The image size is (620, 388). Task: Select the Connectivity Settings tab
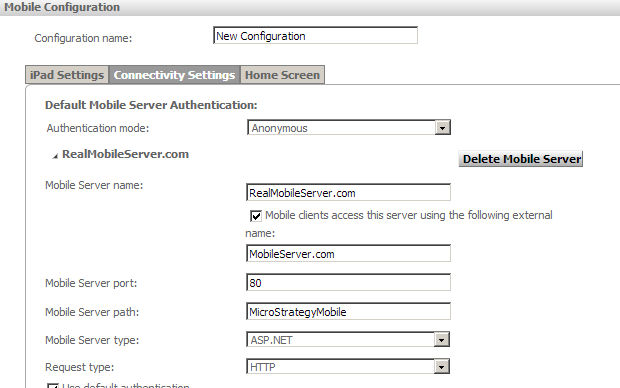click(x=174, y=75)
